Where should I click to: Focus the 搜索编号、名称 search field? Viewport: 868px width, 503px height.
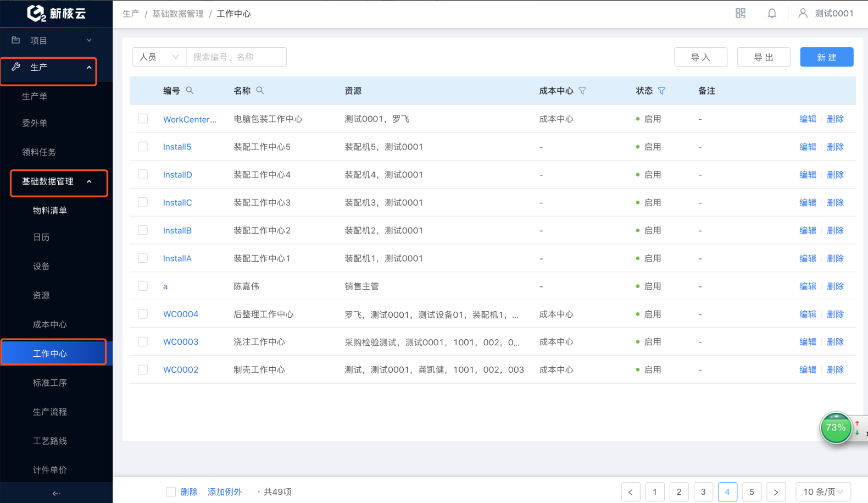tap(236, 57)
